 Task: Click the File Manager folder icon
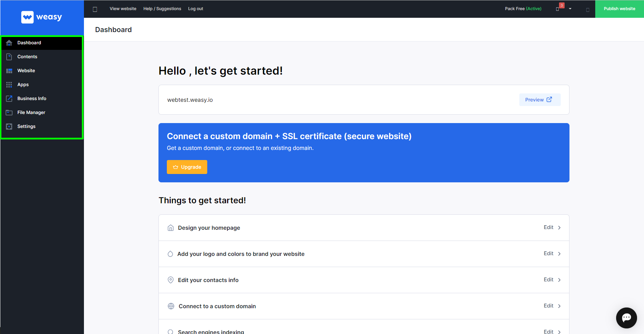pos(9,113)
